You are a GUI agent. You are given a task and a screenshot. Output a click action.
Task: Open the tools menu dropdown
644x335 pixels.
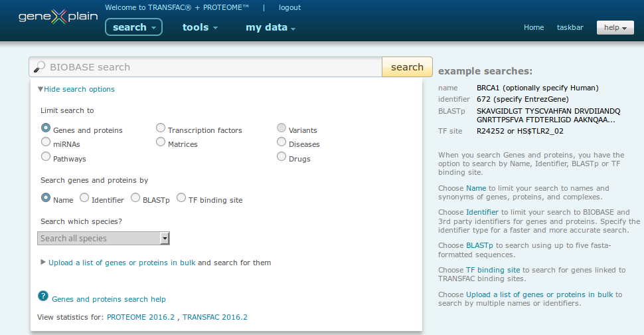200,27
